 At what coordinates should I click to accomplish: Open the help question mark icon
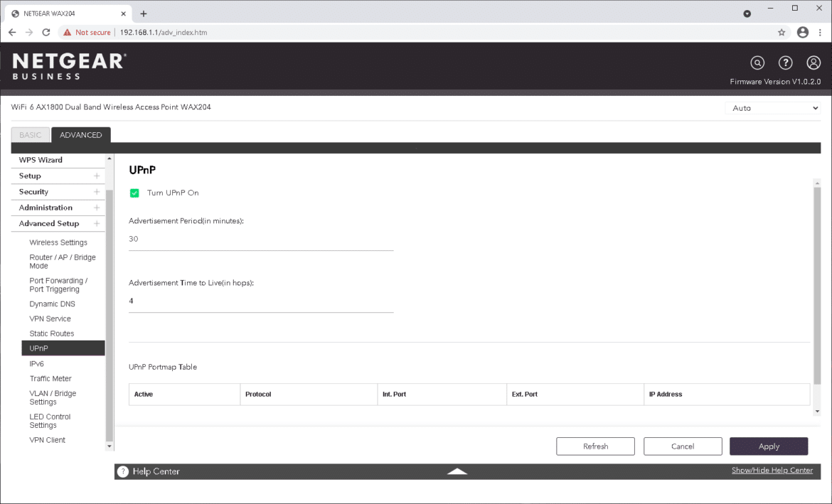click(785, 63)
